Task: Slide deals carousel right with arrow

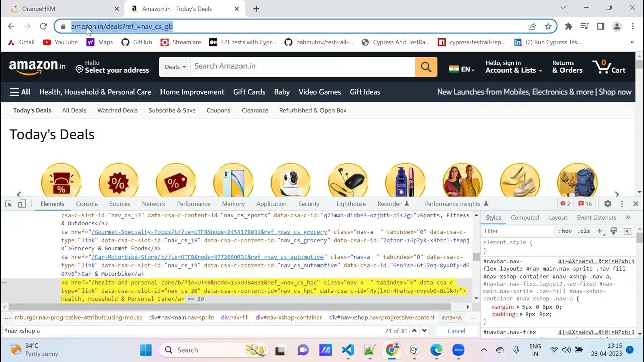Action: point(617,194)
